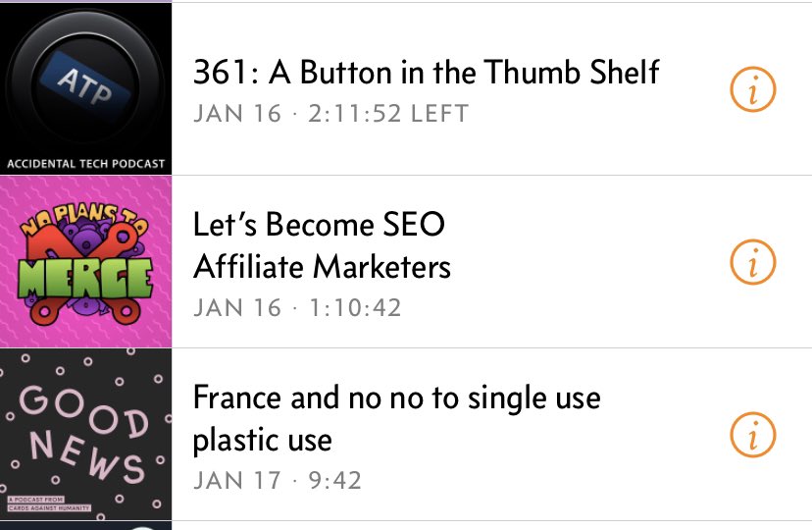Click the blue ATP badge in the artwork
Viewport: 812px width, 530px height.
point(84,84)
